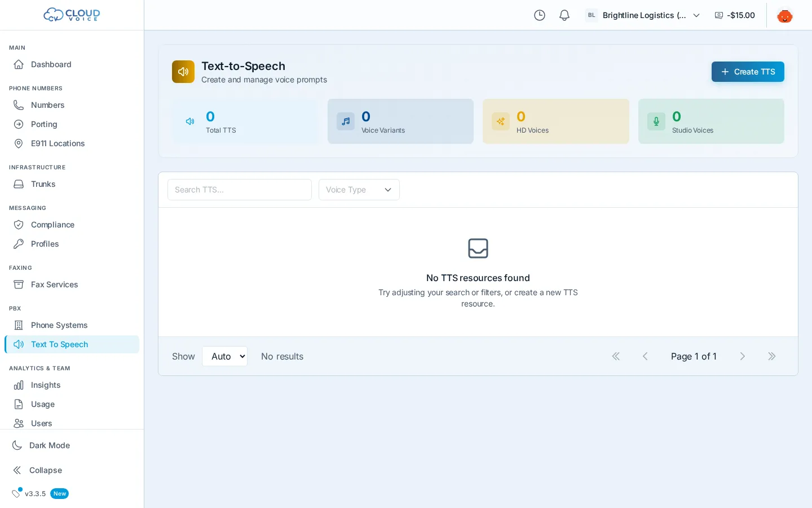812x508 pixels.
Task: Click the 'No results' text
Action: point(282,356)
